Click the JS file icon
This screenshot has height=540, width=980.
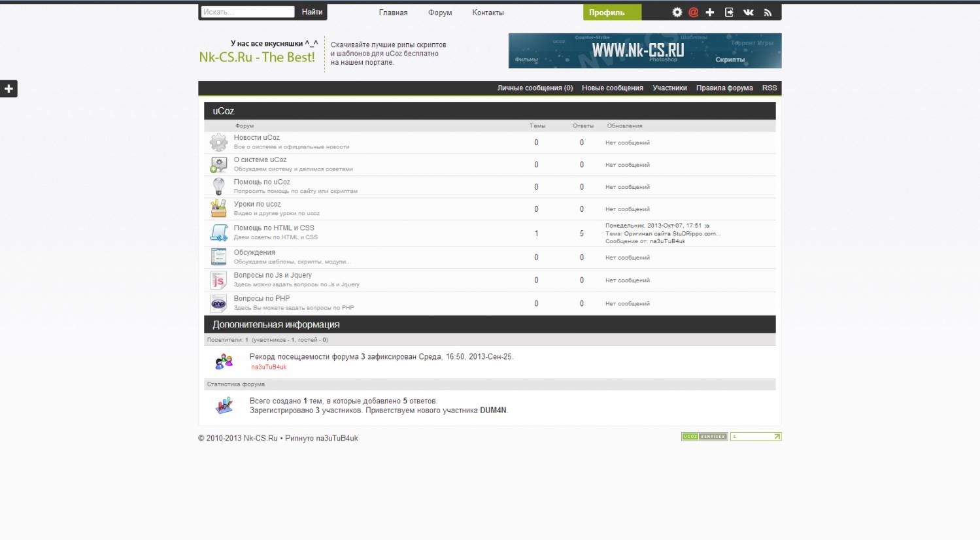(x=218, y=280)
